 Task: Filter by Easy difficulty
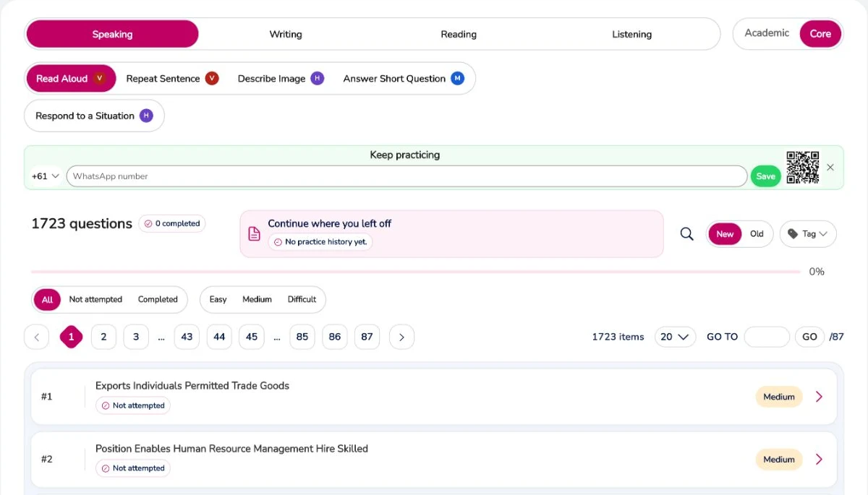click(x=218, y=299)
